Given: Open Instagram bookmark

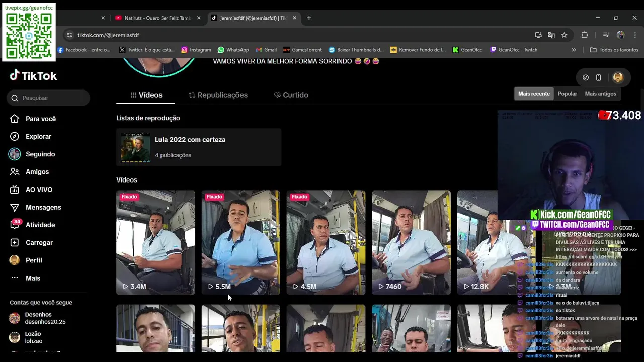Looking at the screenshot, I should (x=196, y=50).
